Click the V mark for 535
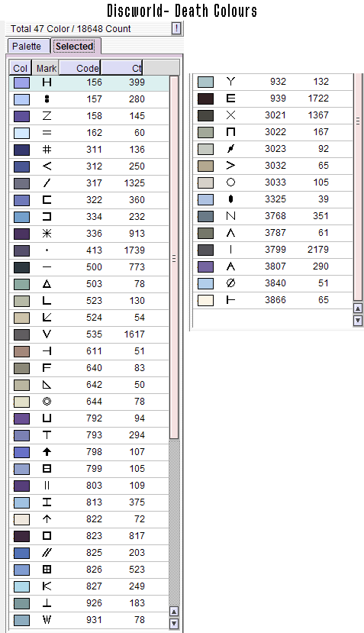 (47, 334)
